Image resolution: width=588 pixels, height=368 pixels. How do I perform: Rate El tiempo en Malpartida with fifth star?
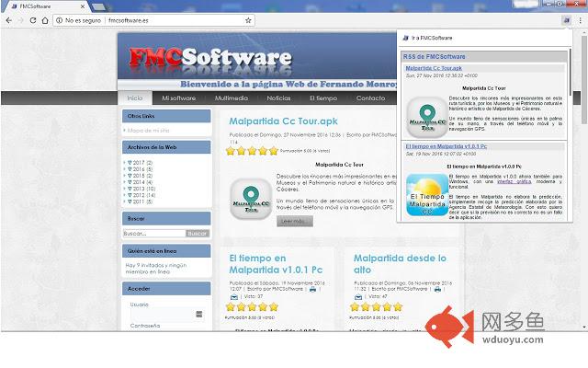pyautogui.click(x=274, y=307)
